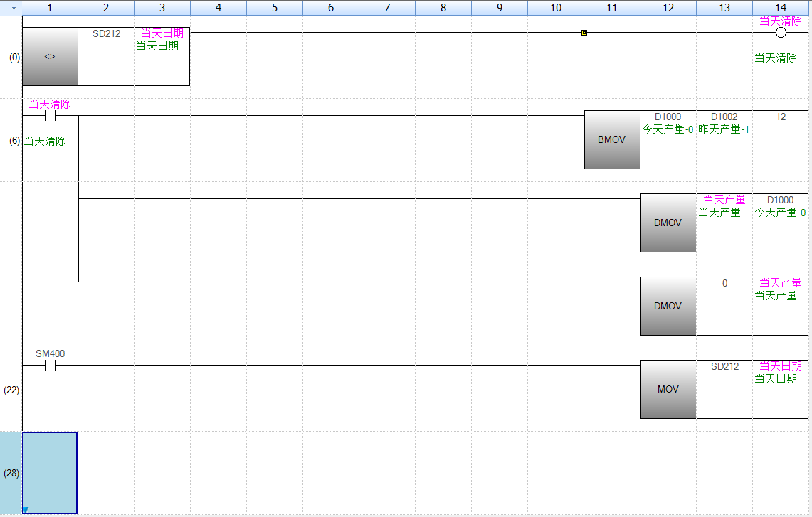Click column header 14

click(x=781, y=8)
